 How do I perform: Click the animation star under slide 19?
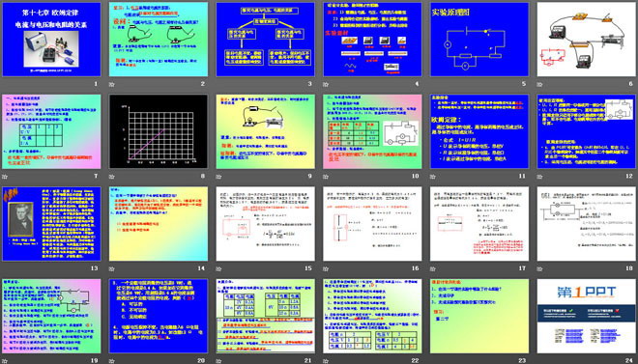[x=5, y=360]
